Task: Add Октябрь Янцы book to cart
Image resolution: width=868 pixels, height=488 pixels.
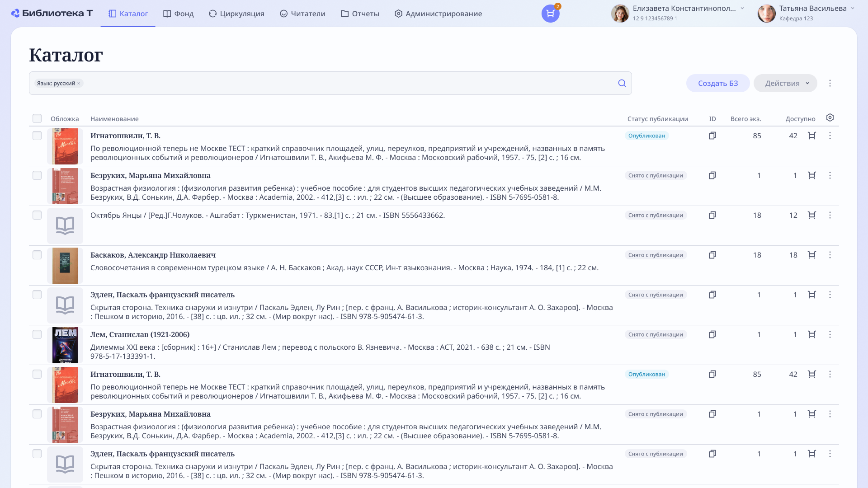Action: [x=812, y=215]
